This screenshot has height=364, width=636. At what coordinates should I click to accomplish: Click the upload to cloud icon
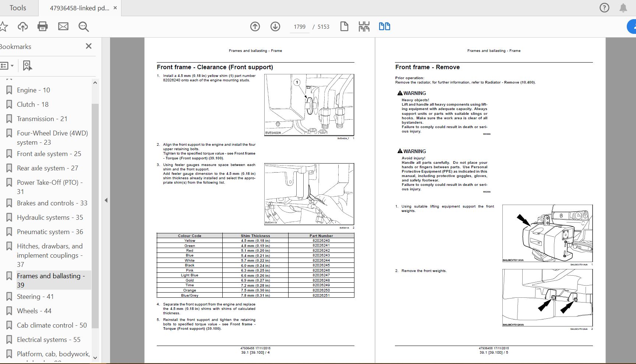pyautogui.click(x=23, y=26)
